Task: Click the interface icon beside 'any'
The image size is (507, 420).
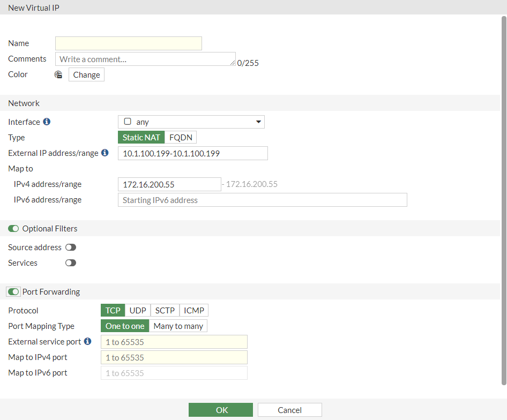Action: point(128,122)
